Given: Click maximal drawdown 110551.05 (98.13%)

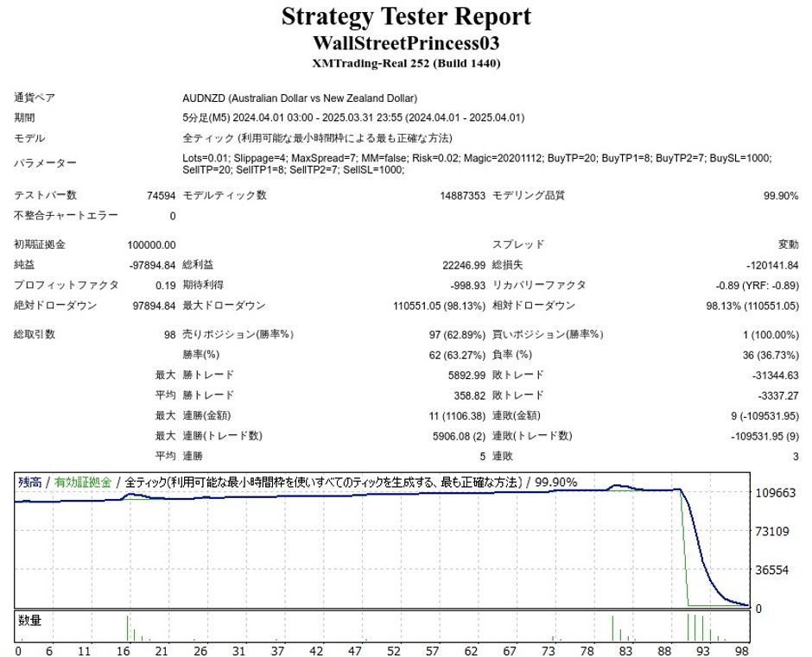Looking at the screenshot, I should pos(439,306).
